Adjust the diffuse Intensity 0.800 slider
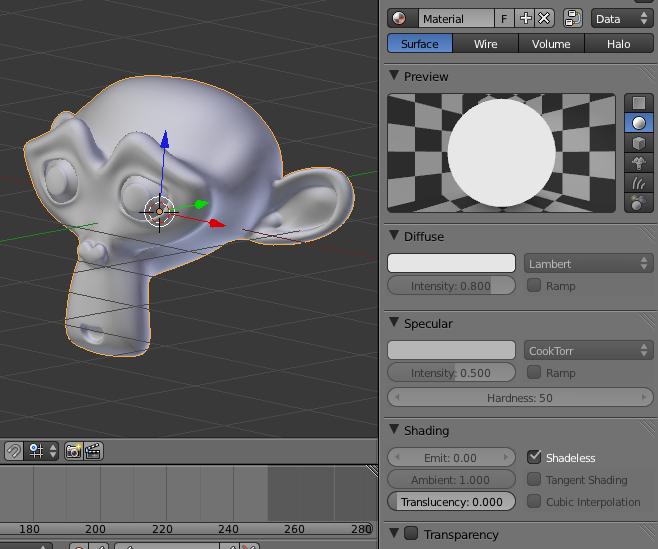Viewport: 658px width, 549px height. (x=452, y=286)
